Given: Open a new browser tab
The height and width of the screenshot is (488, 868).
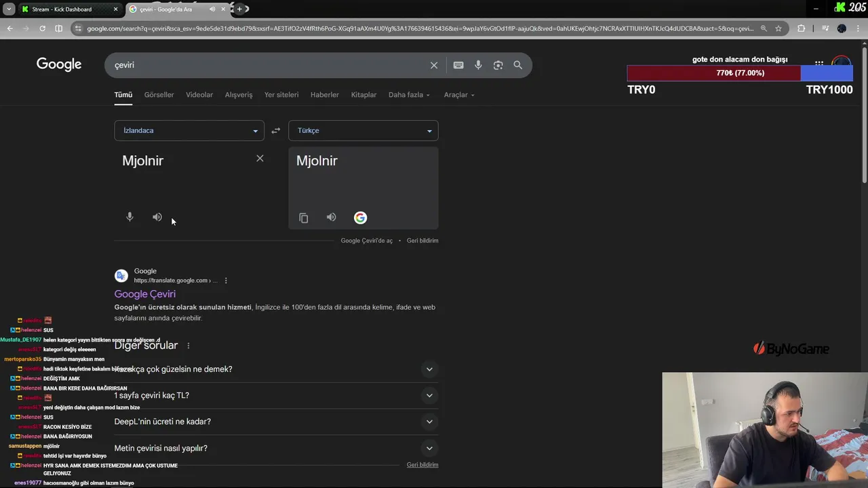Looking at the screenshot, I should click(x=239, y=9).
